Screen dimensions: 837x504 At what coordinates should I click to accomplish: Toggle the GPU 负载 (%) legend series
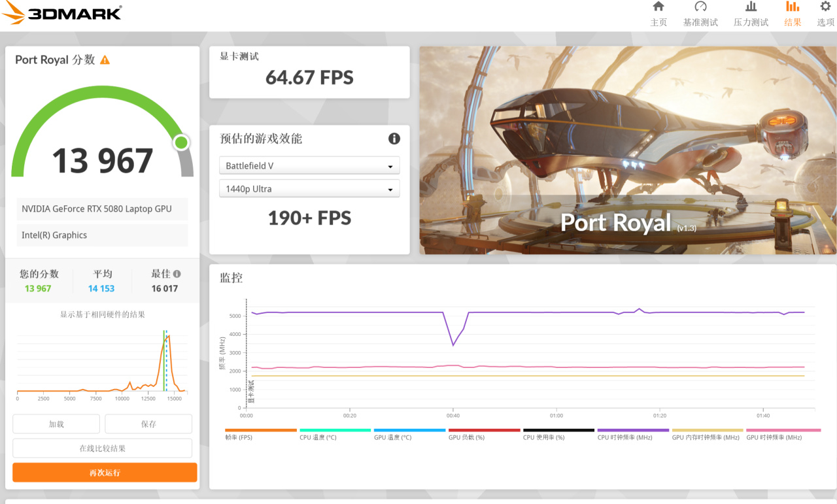(485, 434)
